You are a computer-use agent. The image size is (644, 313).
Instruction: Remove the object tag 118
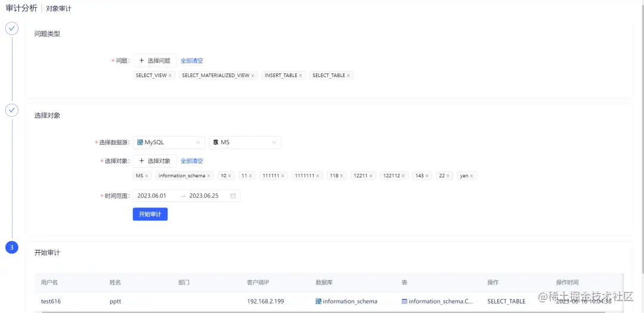[342, 176]
